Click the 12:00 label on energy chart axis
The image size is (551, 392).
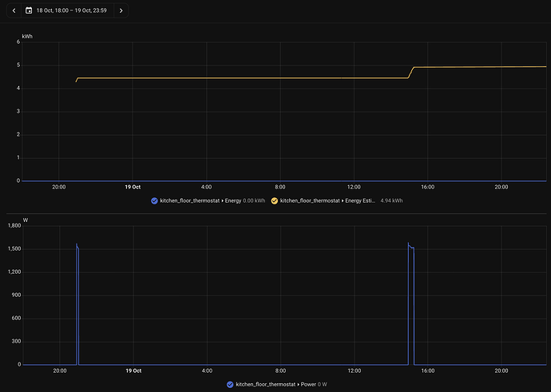coord(354,188)
